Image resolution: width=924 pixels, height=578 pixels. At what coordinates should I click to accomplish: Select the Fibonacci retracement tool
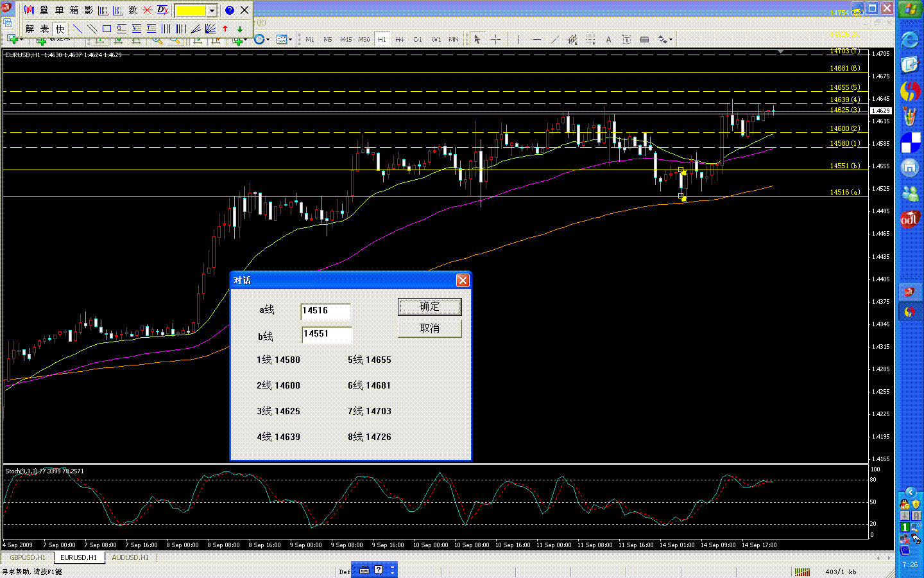(591, 40)
